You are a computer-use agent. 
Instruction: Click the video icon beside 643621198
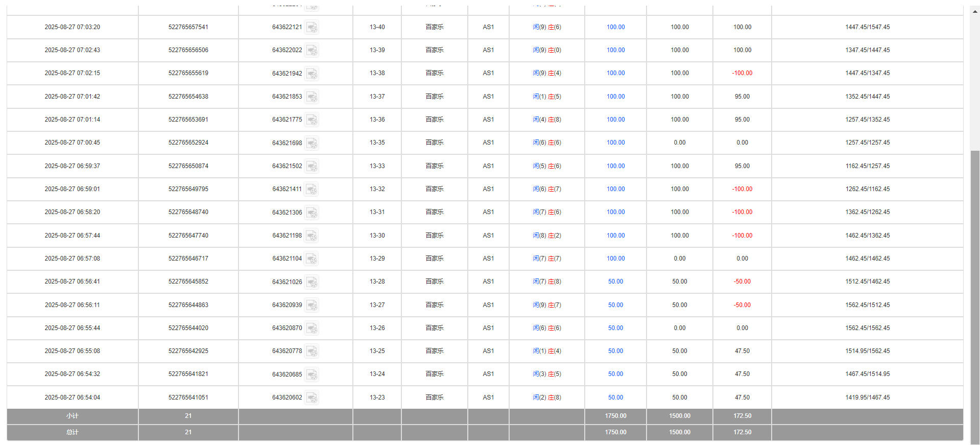tap(312, 236)
